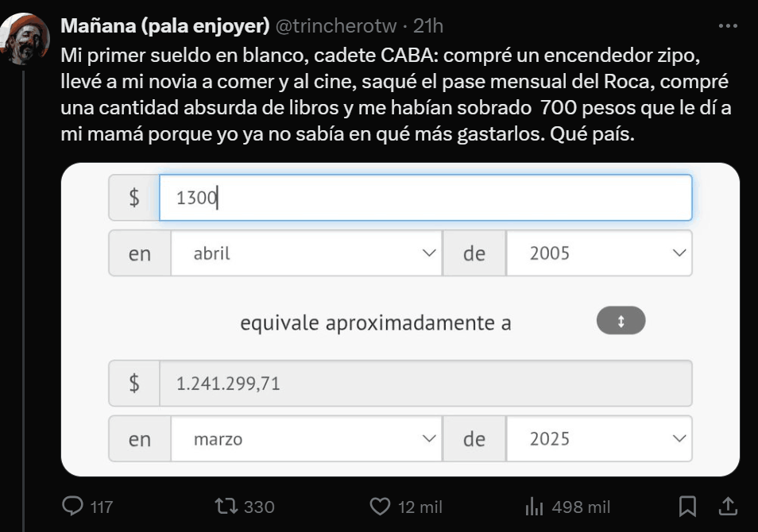Like the tweet using the heart icon
Viewport: 758px width, 532px height.
point(381,506)
